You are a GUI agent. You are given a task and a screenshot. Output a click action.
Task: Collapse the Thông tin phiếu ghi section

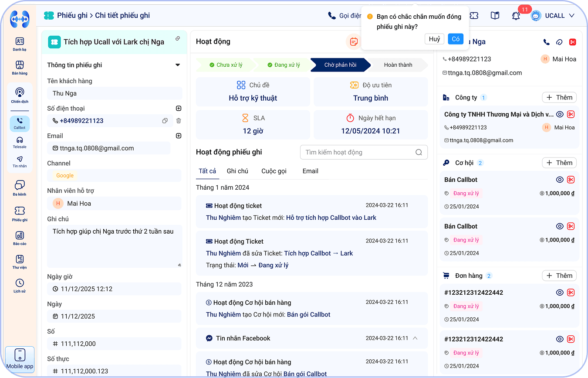[x=178, y=65]
